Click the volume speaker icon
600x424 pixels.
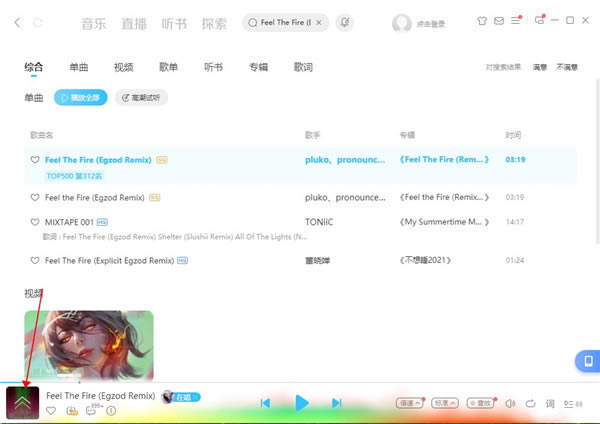[x=509, y=403]
